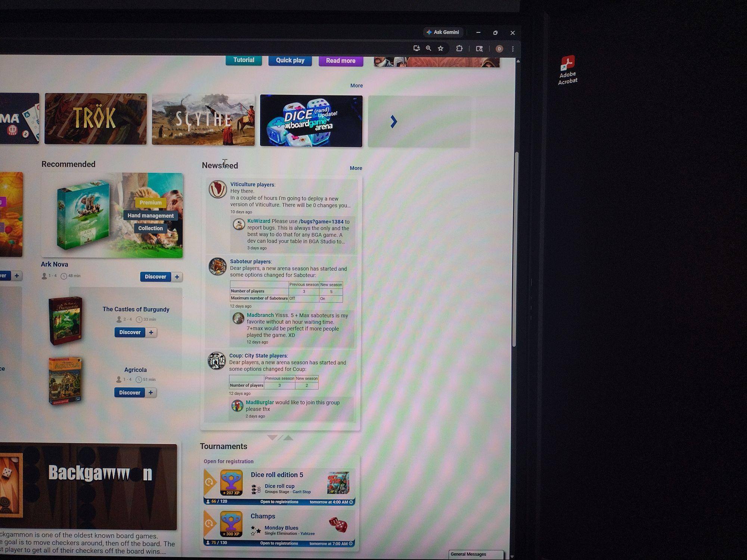747x560 pixels.
Task: Click the purple Read more button
Action: [x=341, y=61]
